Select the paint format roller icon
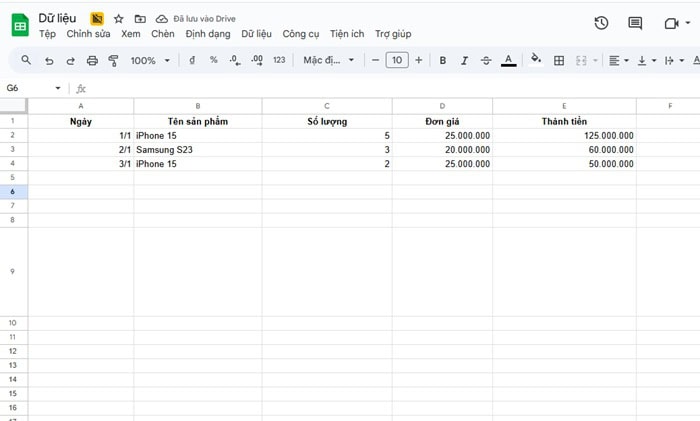Screen dimensions: 700x421 [113, 61]
